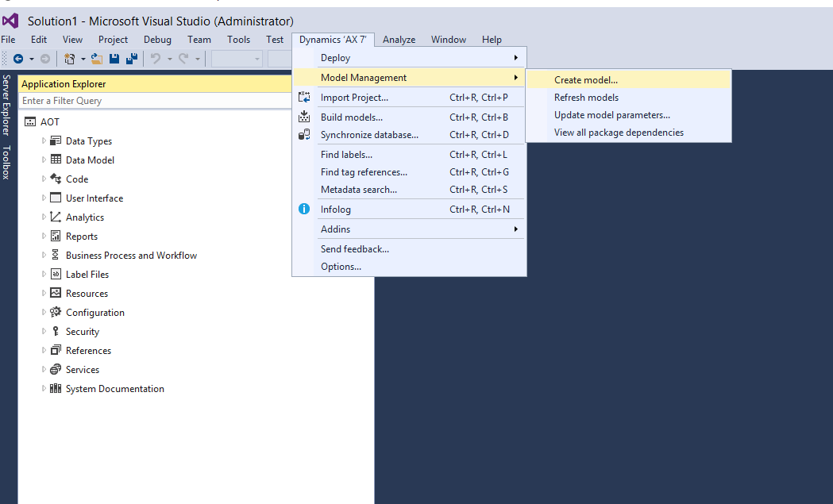
Task: Click the Synchronize database menu icon
Action: (x=304, y=135)
